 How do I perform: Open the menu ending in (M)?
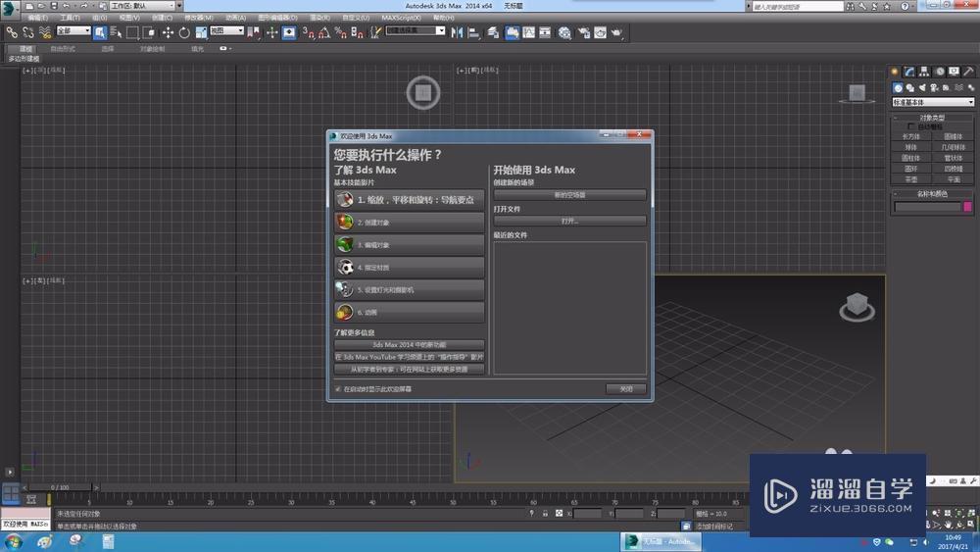[x=199, y=18]
